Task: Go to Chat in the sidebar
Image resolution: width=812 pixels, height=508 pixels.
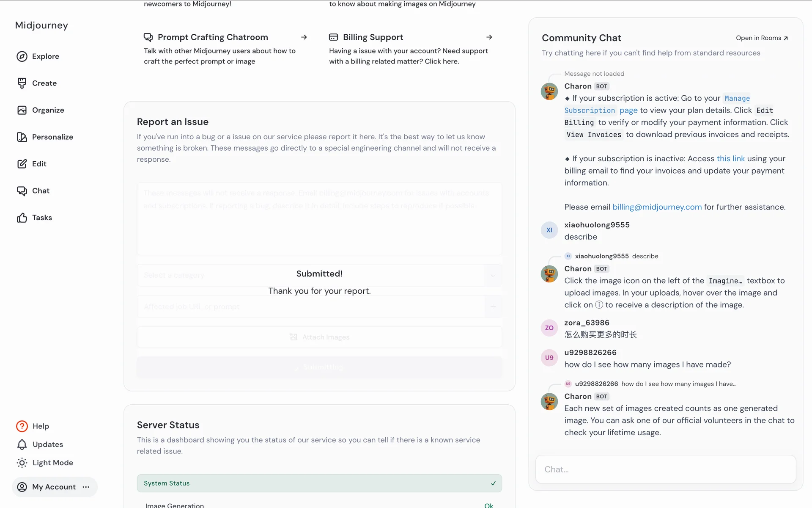Action: pyautogui.click(x=41, y=191)
